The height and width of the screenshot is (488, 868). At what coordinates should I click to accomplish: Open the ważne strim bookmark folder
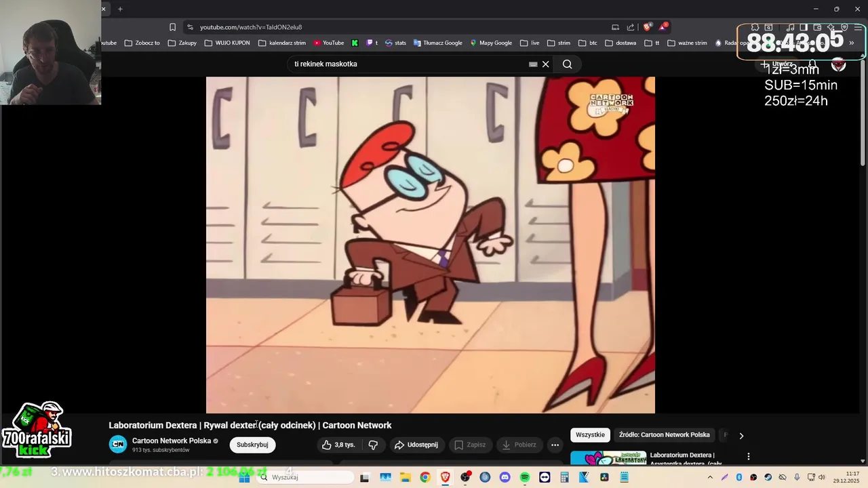[687, 43]
